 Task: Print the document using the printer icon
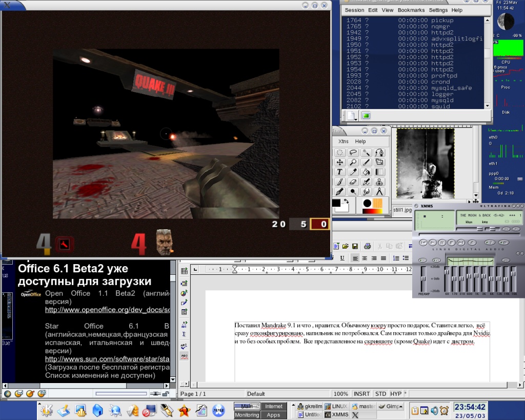point(367,247)
